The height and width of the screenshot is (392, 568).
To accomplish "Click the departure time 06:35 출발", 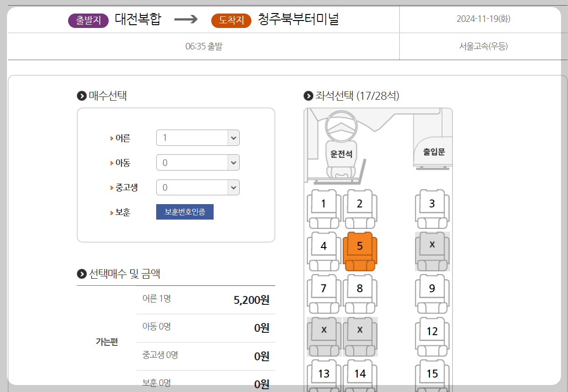I will point(203,47).
